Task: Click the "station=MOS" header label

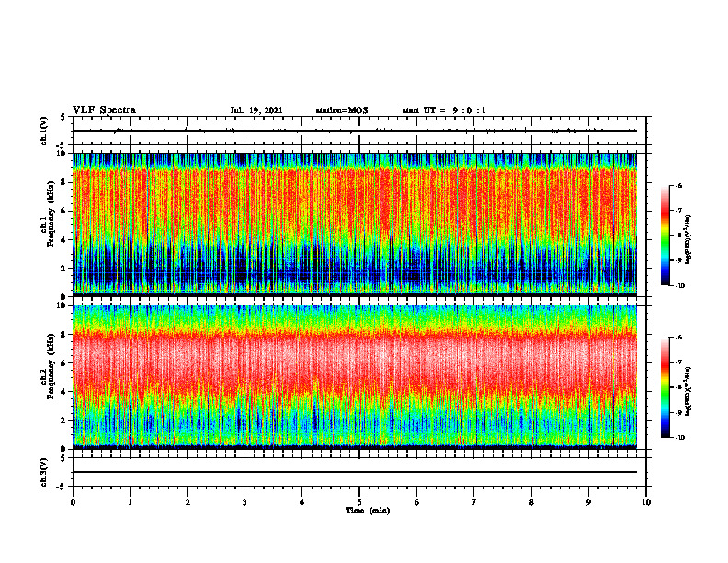Action: coord(342,110)
